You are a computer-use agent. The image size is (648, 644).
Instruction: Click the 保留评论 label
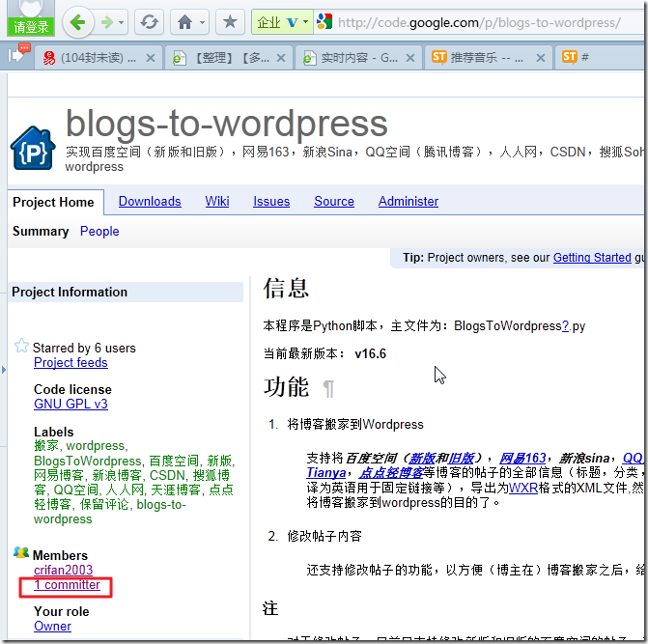point(104,504)
